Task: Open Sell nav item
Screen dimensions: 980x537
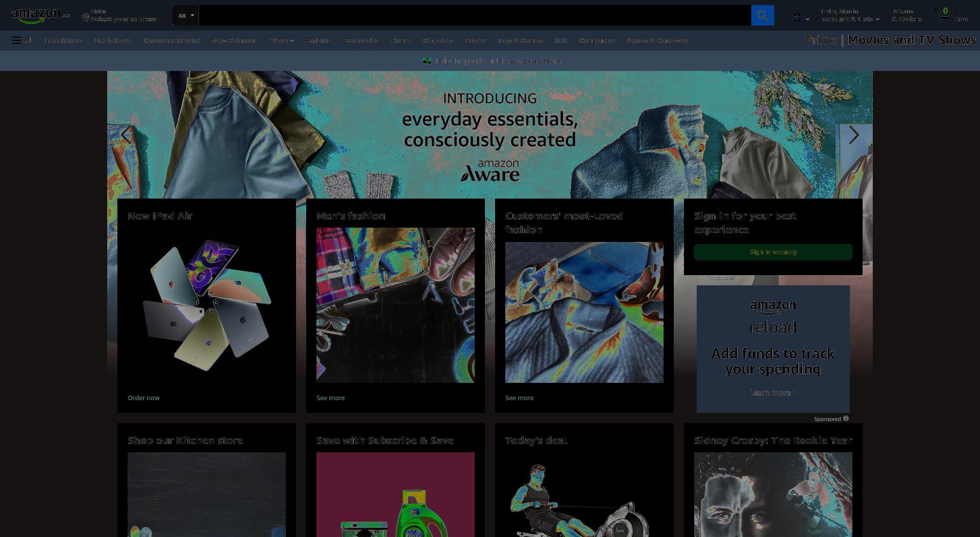Action: 561,40
